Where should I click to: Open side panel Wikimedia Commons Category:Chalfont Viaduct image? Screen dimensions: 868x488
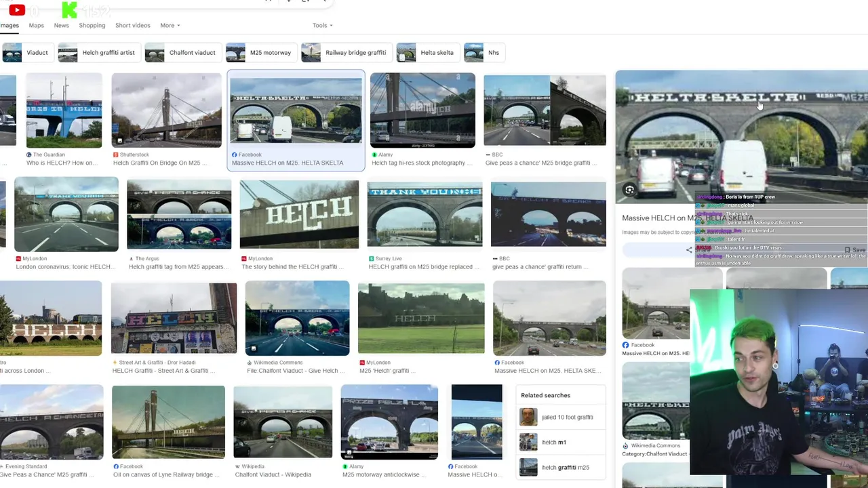pos(656,401)
